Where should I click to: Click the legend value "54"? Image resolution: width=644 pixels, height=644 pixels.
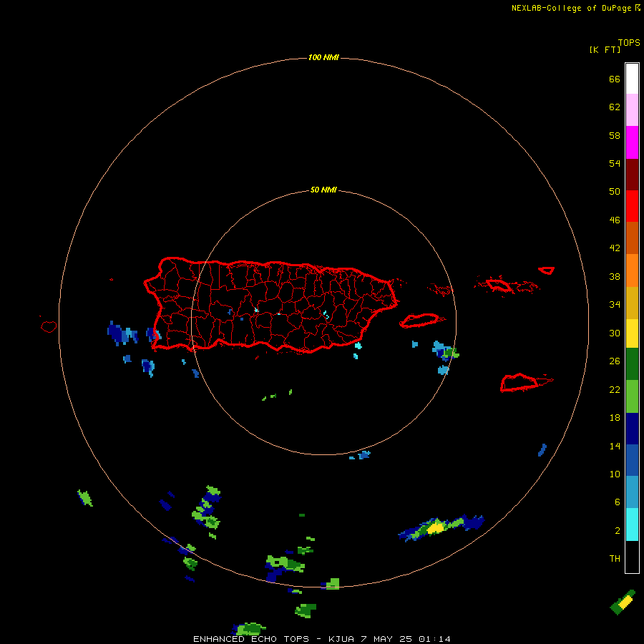click(x=615, y=163)
